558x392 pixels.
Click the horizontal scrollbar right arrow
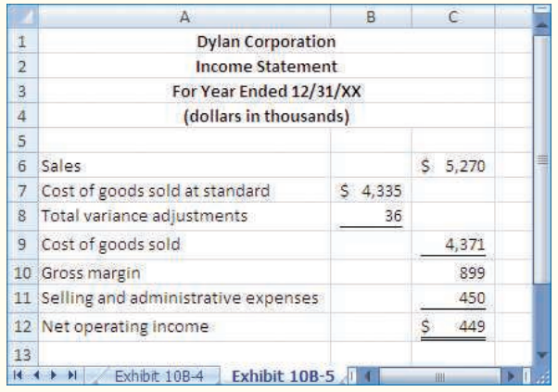click(511, 375)
